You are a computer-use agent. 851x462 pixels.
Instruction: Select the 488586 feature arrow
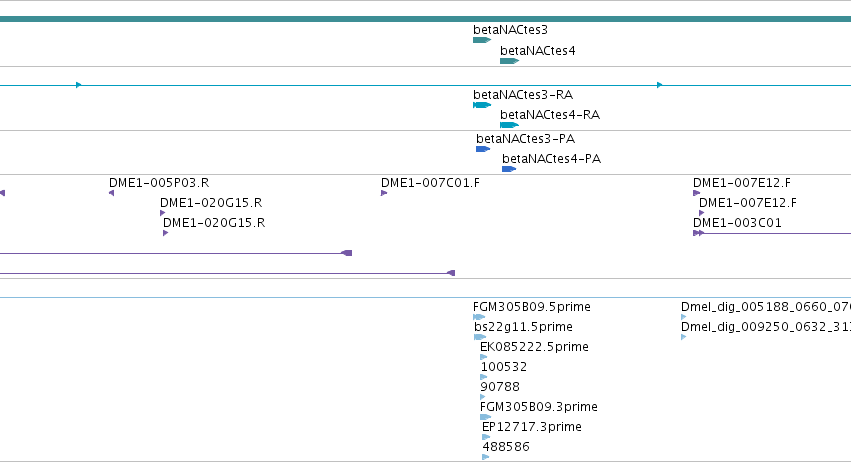486,457
